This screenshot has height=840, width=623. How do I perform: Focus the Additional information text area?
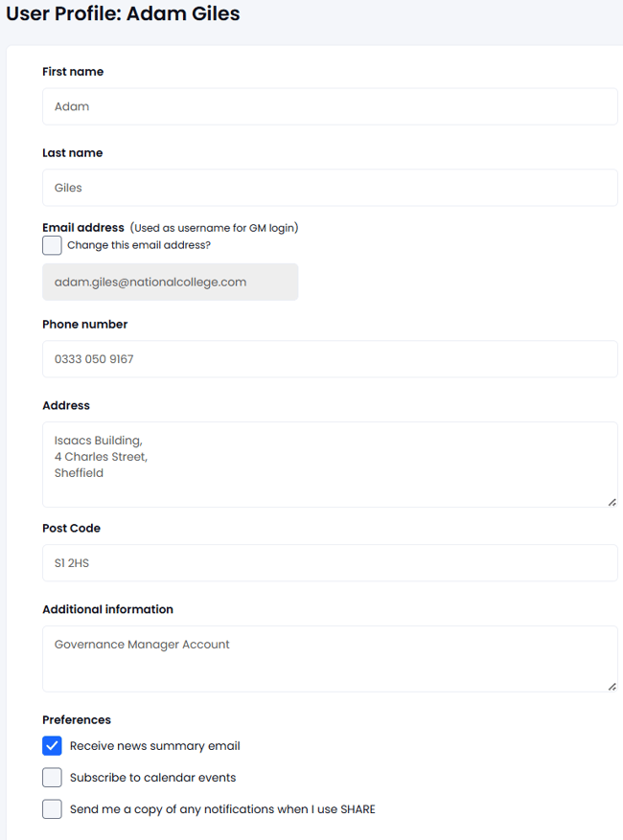click(x=330, y=659)
